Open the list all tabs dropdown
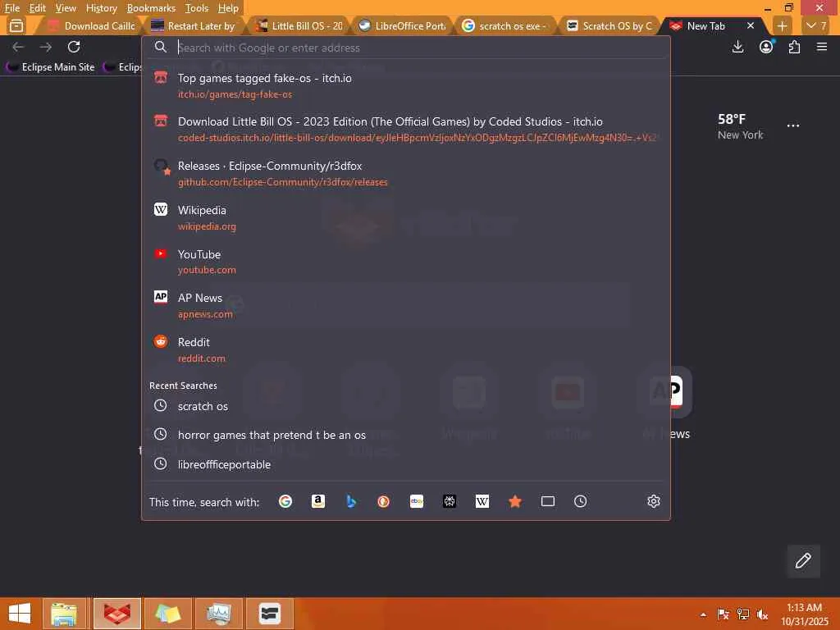Image resolution: width=840 pixels, height=630 pixels. pos(816,25)
